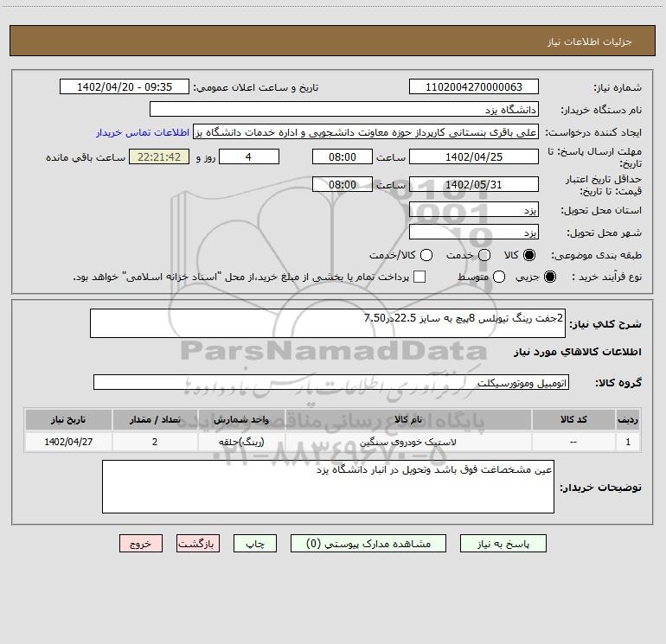Click response deadline date 1402/04/25
The height and width of the screenshot is (644, 666).
click(x=474, y=156)
